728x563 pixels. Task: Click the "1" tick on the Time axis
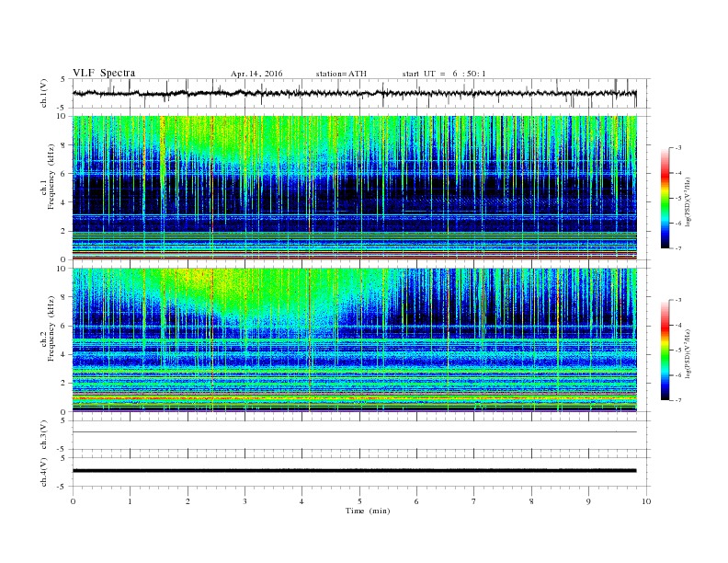click(130, 501)
